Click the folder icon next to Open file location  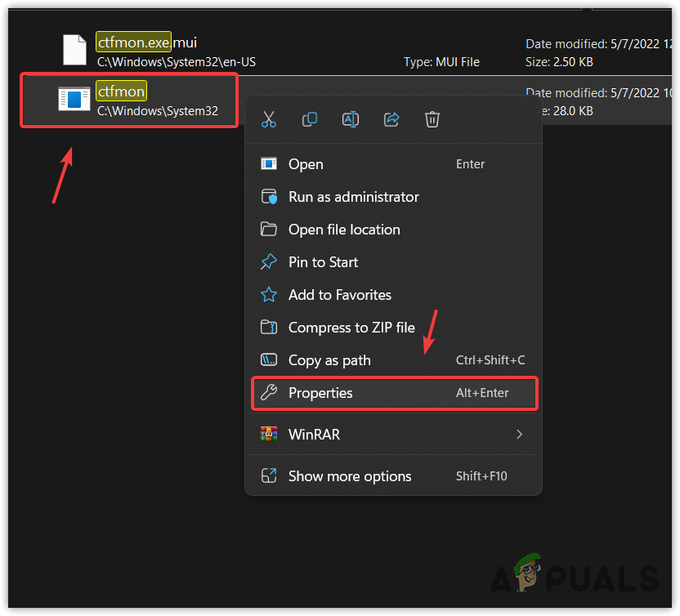[269, 230]
